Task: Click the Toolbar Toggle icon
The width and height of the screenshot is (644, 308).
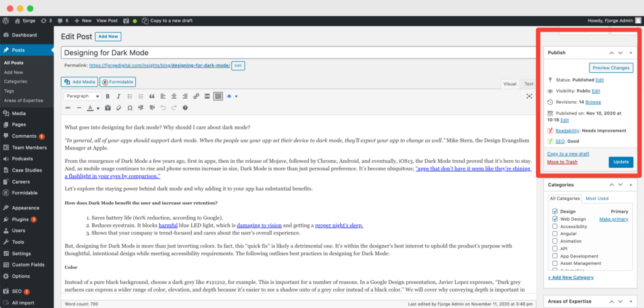Action: pyautogui.click(x=218, y=96)
